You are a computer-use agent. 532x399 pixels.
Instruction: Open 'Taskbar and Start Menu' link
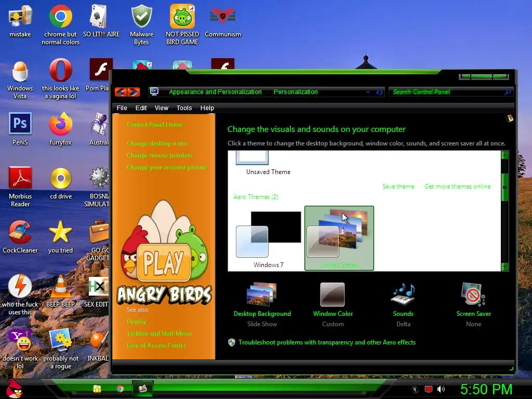click(x=159, y=334)
